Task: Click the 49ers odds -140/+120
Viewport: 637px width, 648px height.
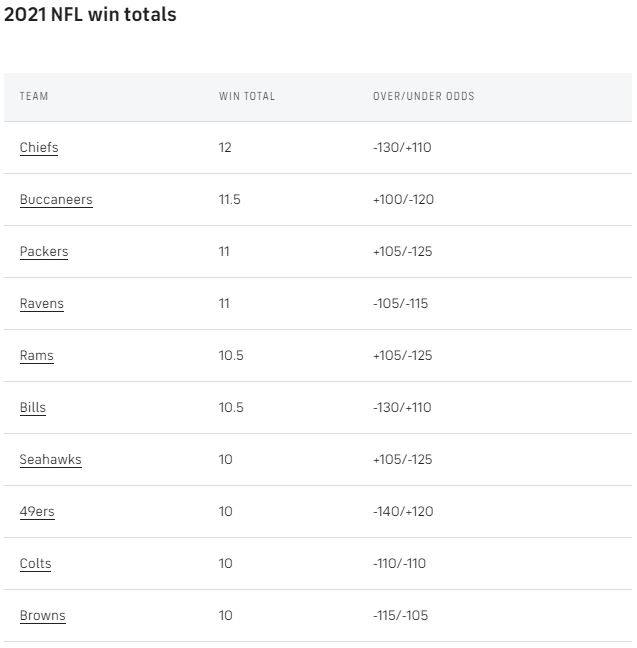Action: (403, 512)
